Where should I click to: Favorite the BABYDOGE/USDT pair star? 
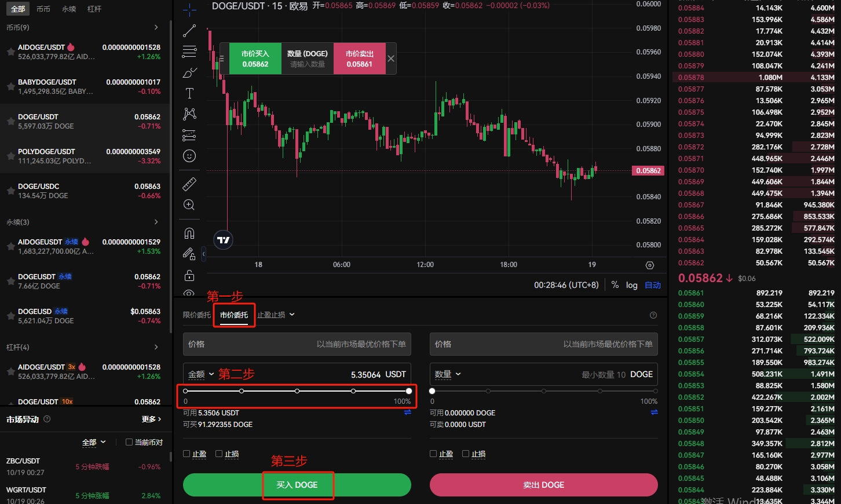(x=10, y=86)
